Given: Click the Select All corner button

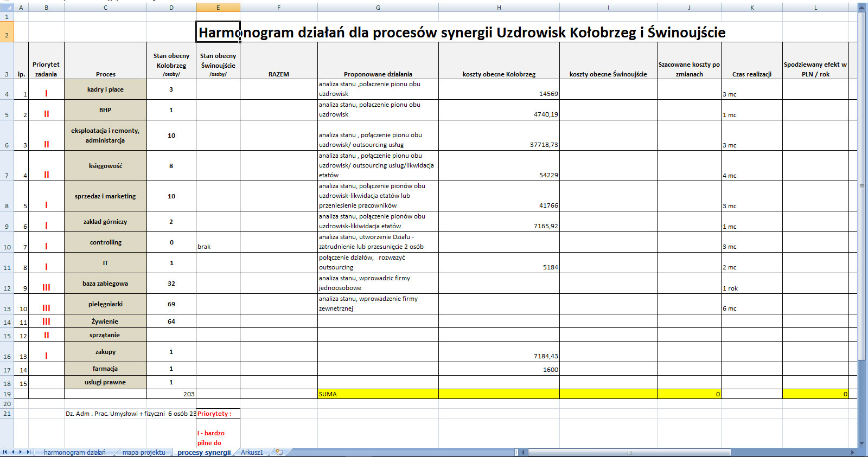Looking at the screenshot, I should click(x=7, y=7).
